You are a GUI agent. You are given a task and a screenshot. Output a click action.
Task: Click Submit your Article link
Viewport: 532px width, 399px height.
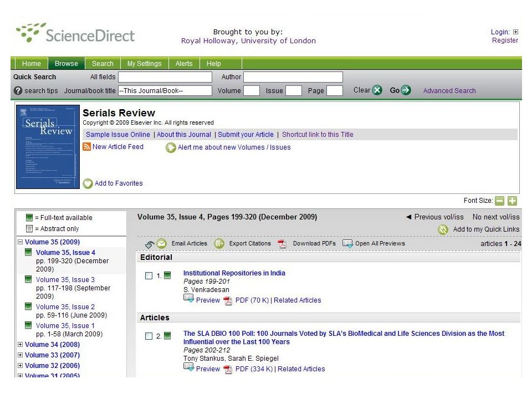(x=245, y=134)
